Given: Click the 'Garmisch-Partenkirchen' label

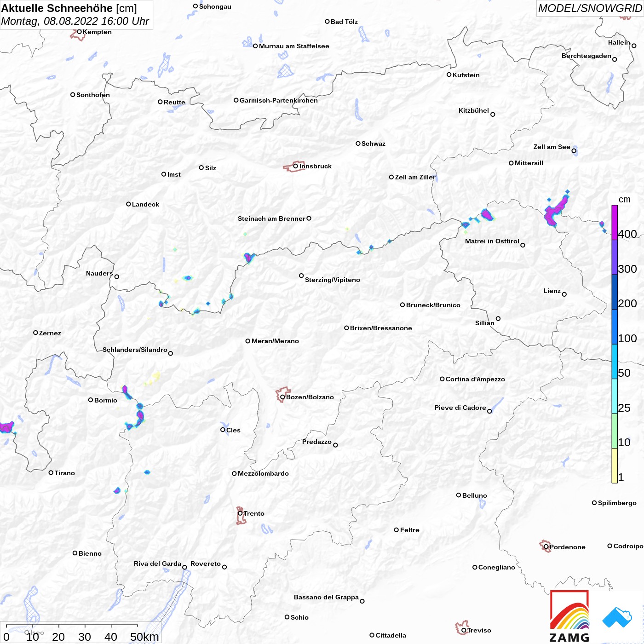Looking at the screenshot, I should 279,100.
